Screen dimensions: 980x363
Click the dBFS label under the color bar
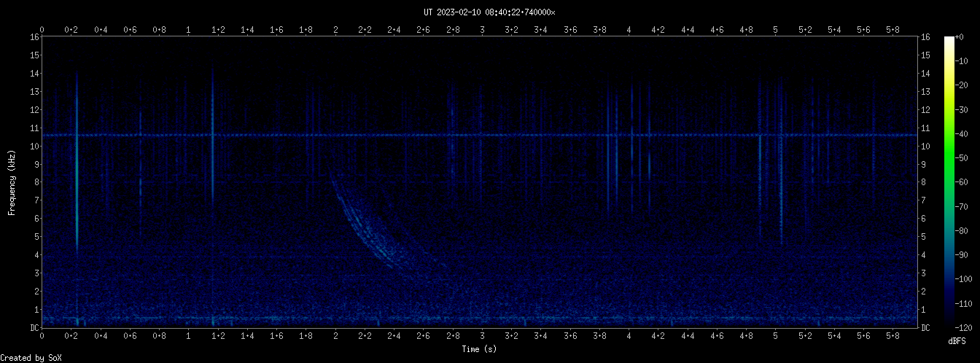[x=957, y=341]
